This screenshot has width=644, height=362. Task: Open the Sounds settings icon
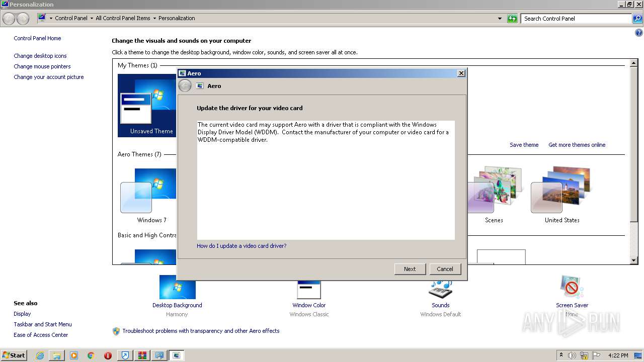click(x=441, y=290)
